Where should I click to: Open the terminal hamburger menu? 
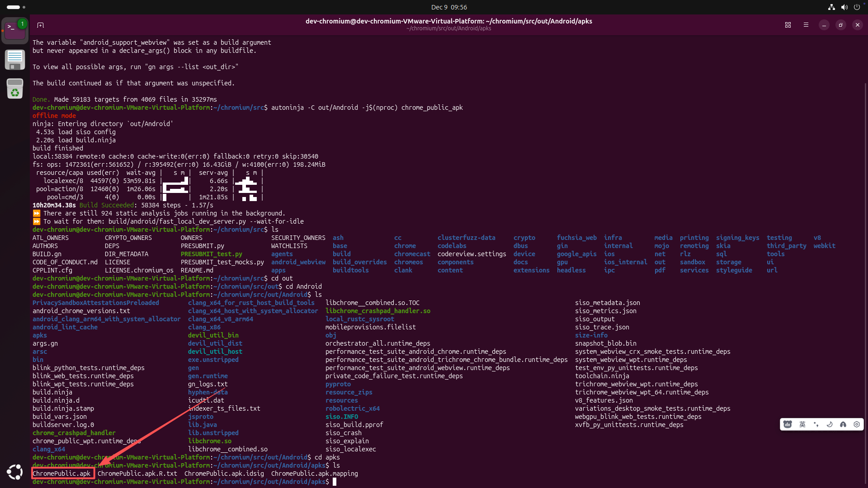806,25
